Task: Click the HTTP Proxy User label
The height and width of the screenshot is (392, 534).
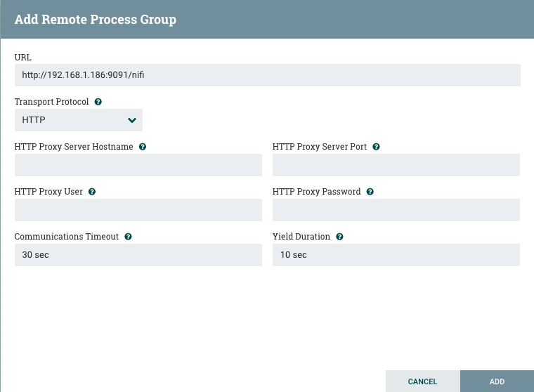Action: click(x=48, y=192)
